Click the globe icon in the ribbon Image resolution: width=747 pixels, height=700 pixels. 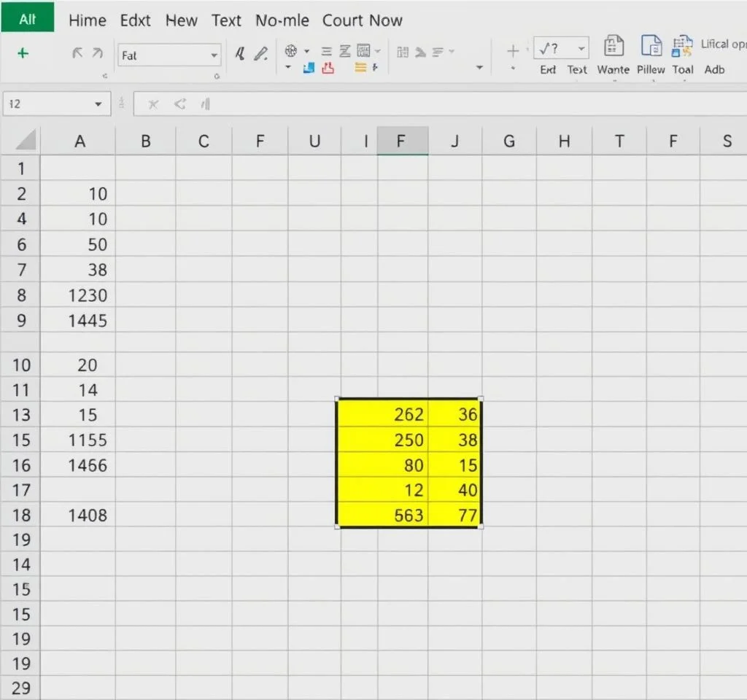point(292,51)
